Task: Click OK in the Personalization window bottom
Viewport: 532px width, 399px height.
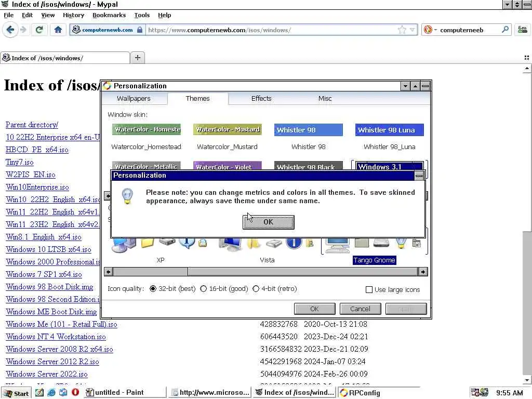Action: tap(314, 309)
